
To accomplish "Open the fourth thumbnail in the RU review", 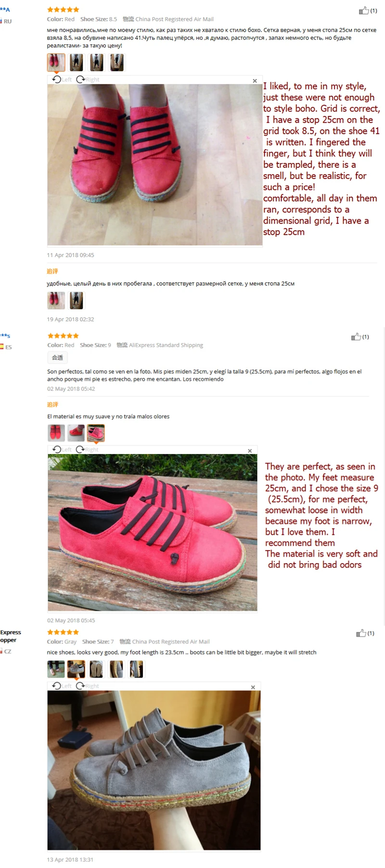I will [x=117, y=63].
